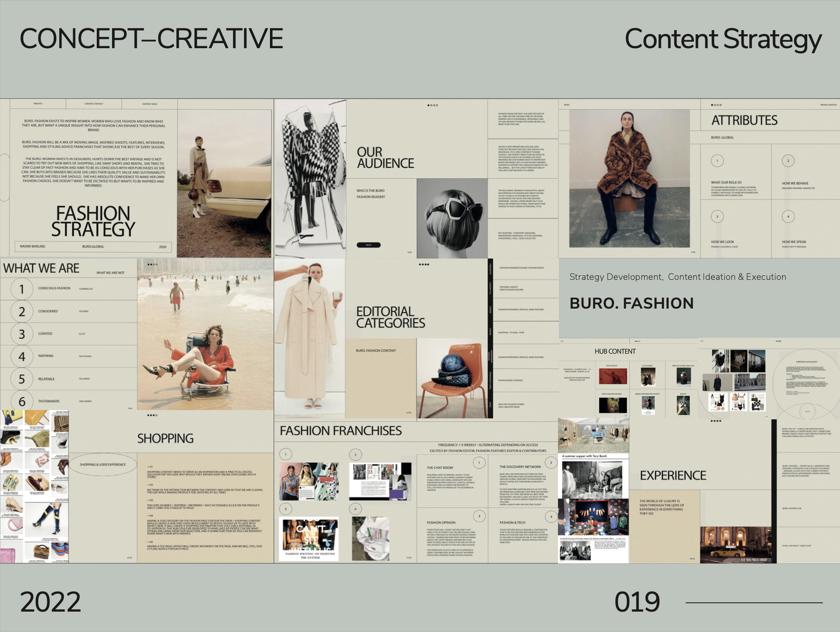Viewport: 840px width, 632px height.
Task: Click the CONSCIOUS FASHION list entry
Action: pyautogui.click(x=54, y=288)
